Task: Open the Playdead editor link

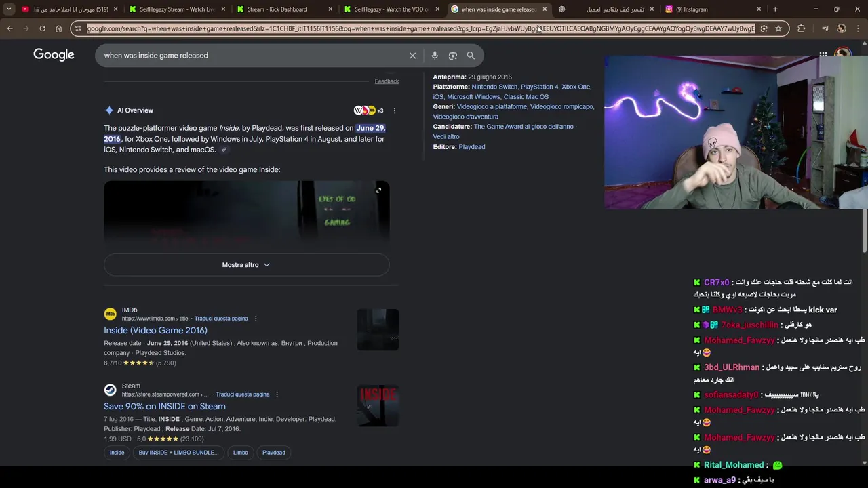Action: tap(472, 147)
